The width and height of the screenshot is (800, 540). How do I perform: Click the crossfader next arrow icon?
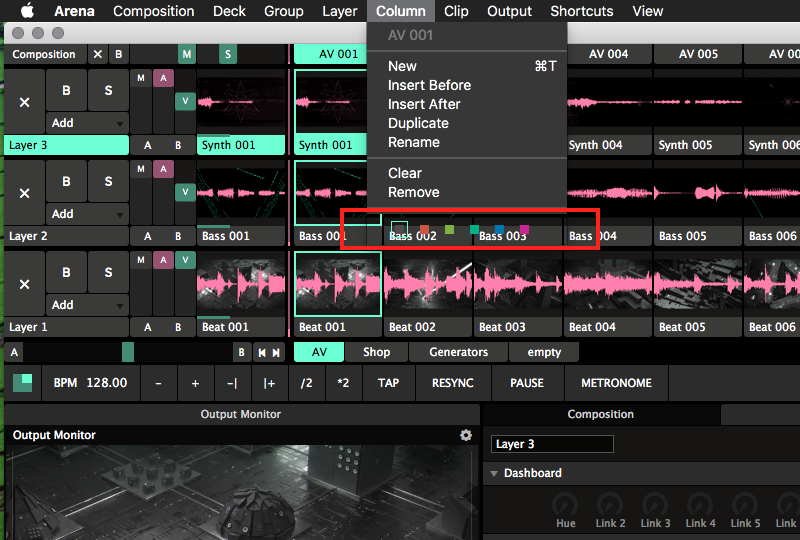(276, 352)
